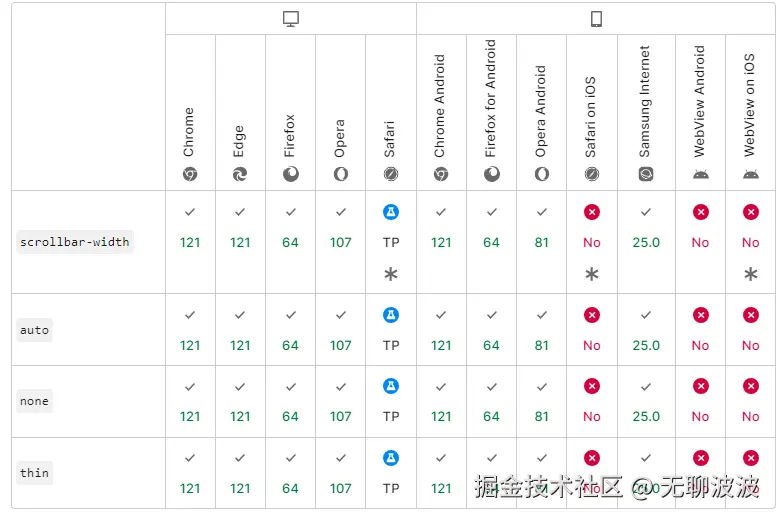Open Samsung Internet 25.0 cell in auto row
776x517 pixels.
[646, 345]
